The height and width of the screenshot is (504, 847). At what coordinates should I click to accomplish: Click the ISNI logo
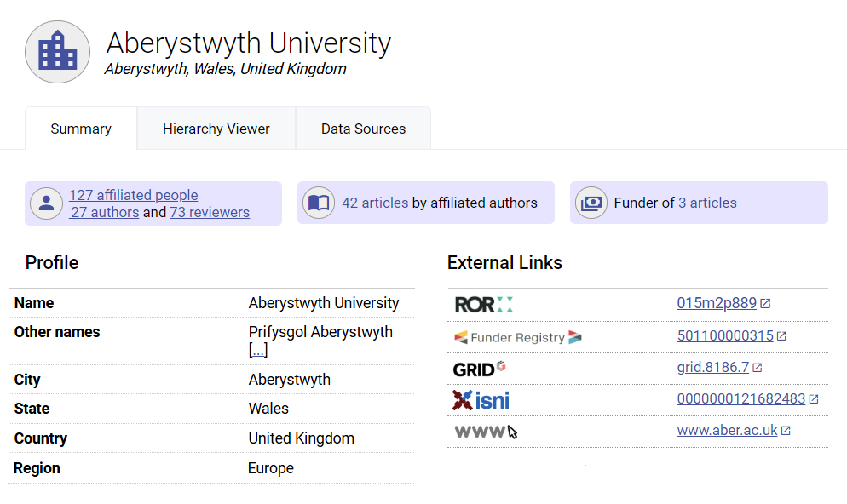coord(481,400)
